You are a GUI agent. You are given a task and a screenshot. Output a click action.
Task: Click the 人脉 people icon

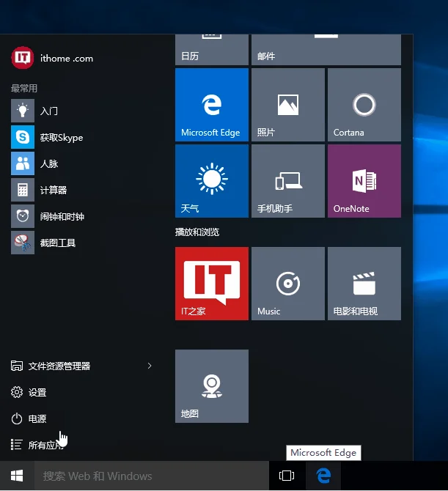(23, 163)
